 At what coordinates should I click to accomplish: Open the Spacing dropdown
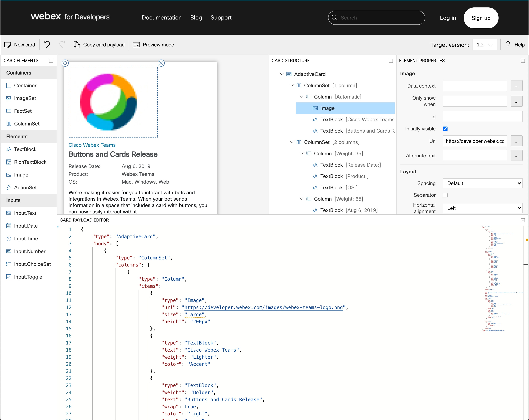tap(483, 183)
